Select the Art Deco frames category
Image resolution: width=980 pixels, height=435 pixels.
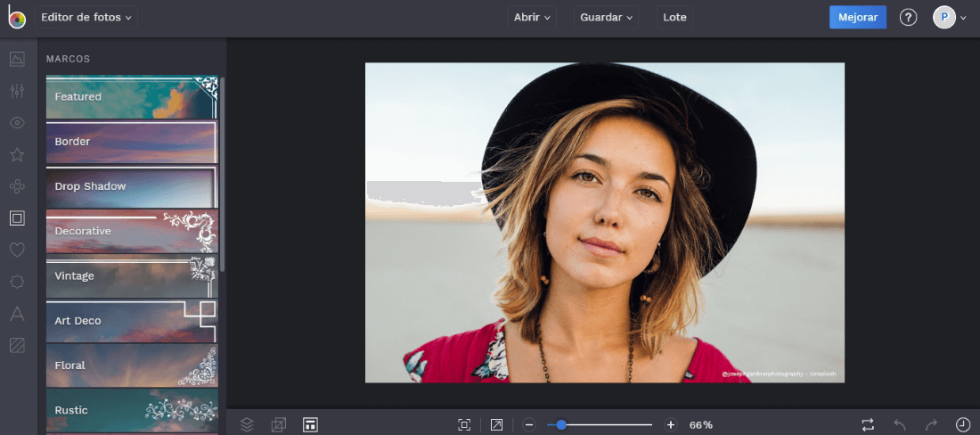[132, 321]
